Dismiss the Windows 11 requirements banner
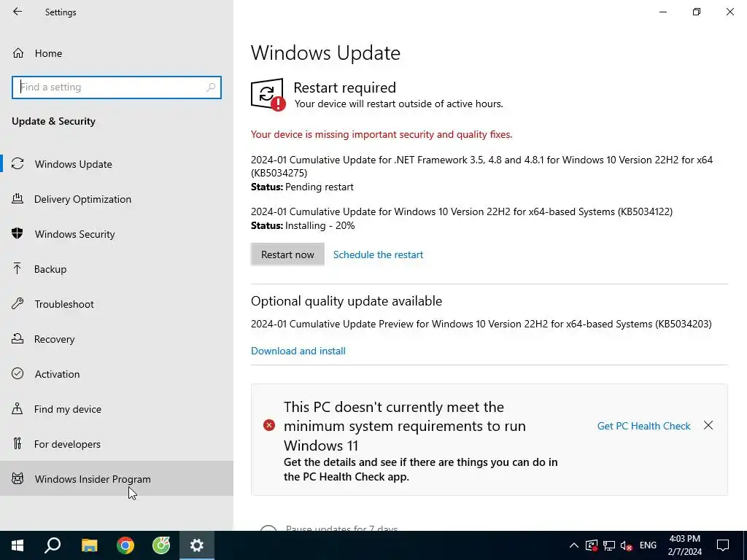Screen dimensions: 747x560 [x=708, y=425]
